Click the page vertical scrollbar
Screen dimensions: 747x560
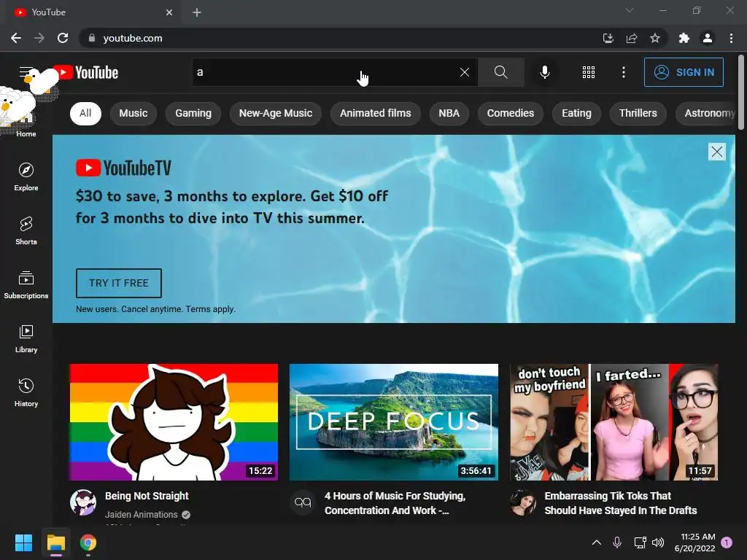[741, 92]
